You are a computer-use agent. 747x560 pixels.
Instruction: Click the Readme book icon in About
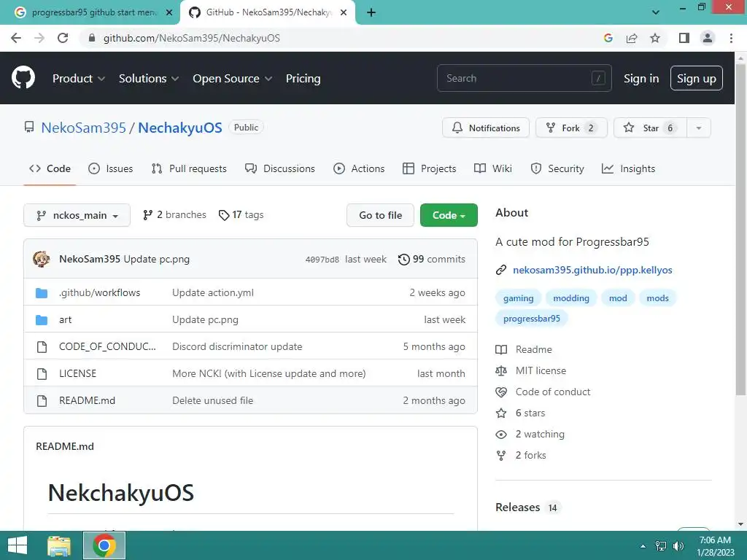pos(501,349)
